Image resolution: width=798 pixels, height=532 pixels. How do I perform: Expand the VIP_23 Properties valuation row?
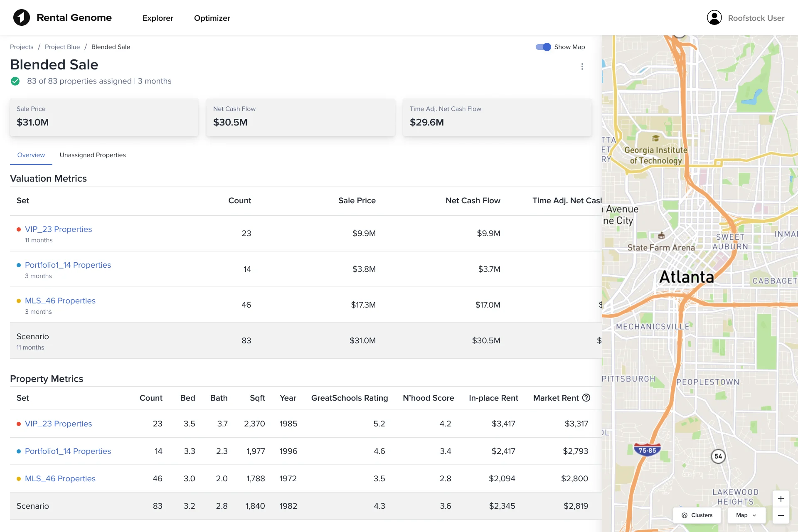[59, 229]
